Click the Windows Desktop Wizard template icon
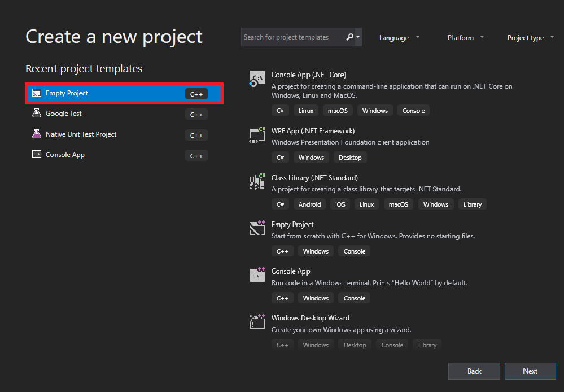The width and height of the screenshot is (564, 392). pyautogui.click(x=257, y=321)
